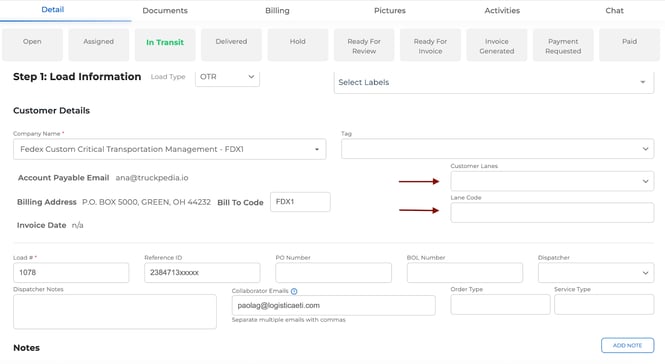Switch to the Documents tab
Image resolution: width=665 pixels, height=364 pixels.
click(x=165, y=11)
